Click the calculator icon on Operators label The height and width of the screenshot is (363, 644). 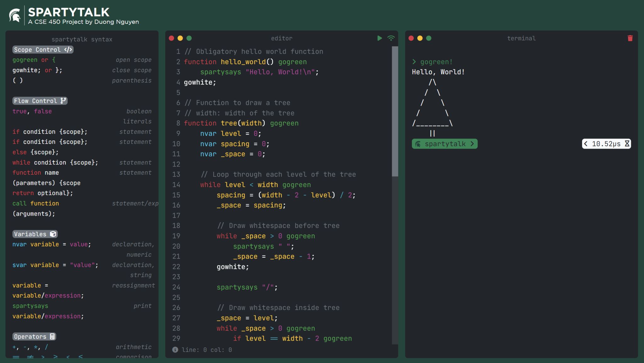(52, 336)
